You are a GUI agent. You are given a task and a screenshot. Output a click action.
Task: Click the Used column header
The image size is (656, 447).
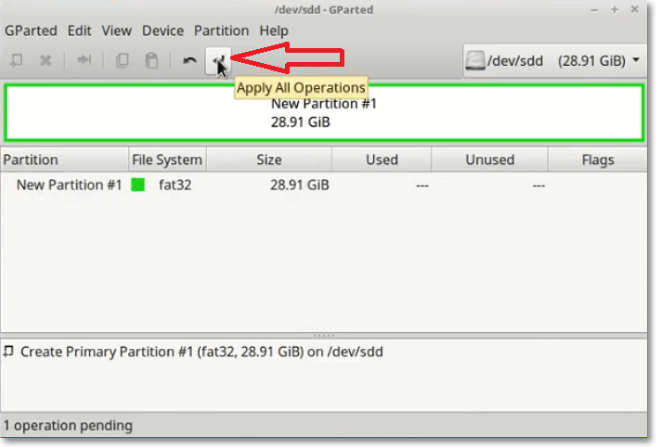click(x=382, y=159)
